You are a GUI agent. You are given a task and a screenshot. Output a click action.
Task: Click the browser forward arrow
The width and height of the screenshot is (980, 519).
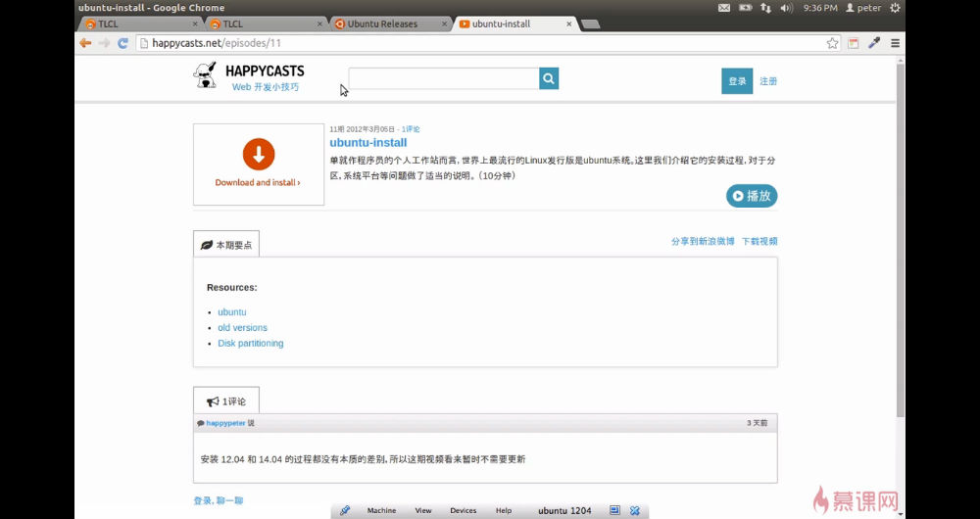105,43
